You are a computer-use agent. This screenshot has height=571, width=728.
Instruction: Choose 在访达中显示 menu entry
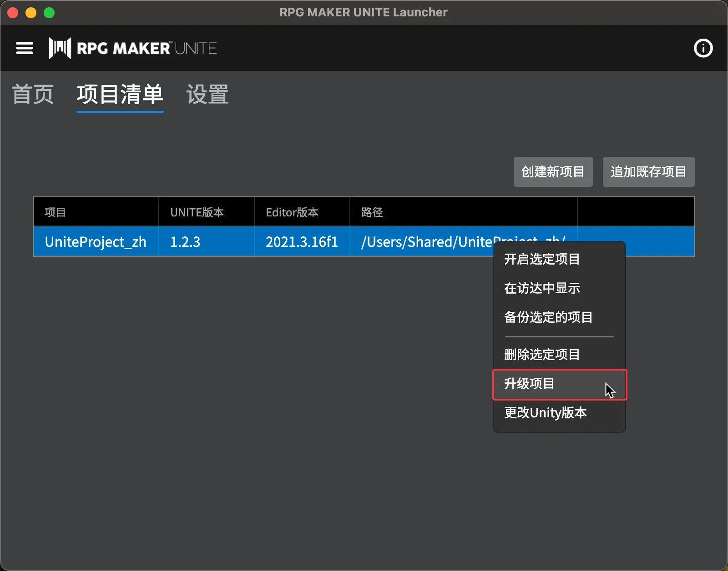coord(560,288)
